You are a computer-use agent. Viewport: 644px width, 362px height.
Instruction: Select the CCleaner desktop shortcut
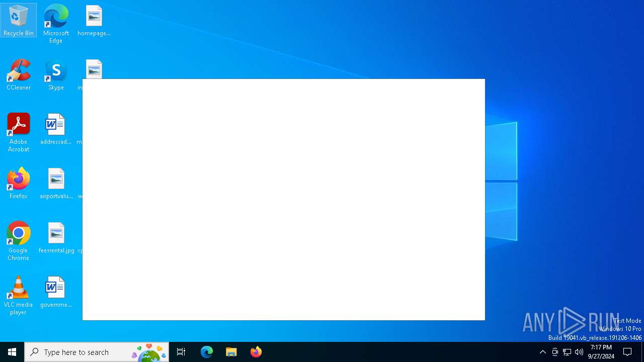pyautogui.click(x=19, y=75)
